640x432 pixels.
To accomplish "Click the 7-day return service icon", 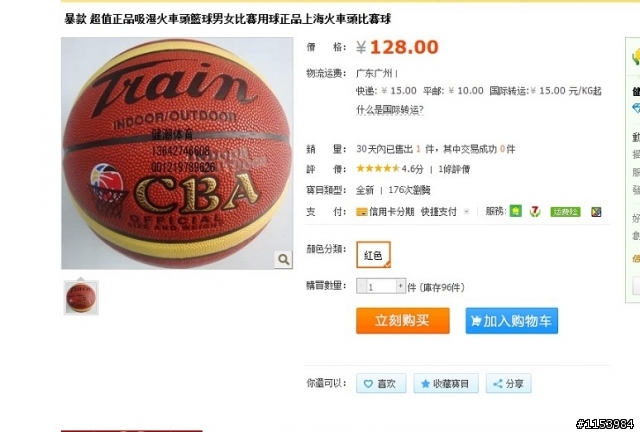I will (x=535, y=212).
